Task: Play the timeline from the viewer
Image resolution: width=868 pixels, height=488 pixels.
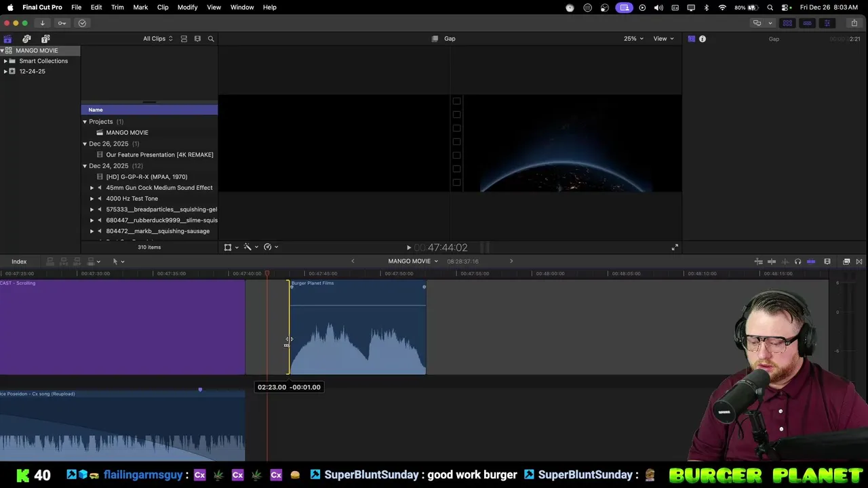Action: tap(408, 248)
